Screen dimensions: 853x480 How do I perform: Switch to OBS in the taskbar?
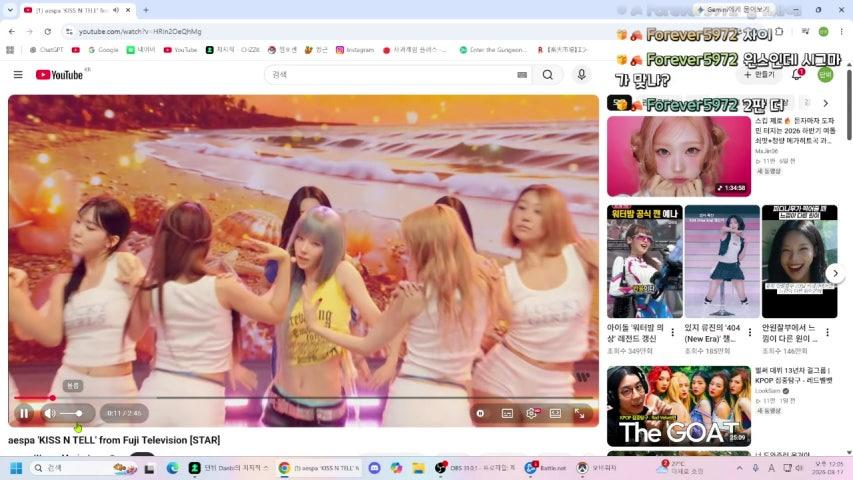[475, 468]
